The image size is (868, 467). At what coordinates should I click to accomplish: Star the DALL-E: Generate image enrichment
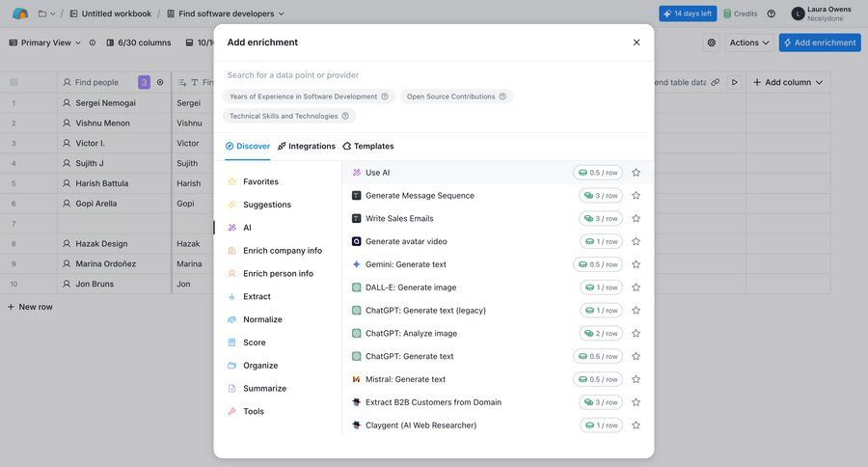[637, 288]
